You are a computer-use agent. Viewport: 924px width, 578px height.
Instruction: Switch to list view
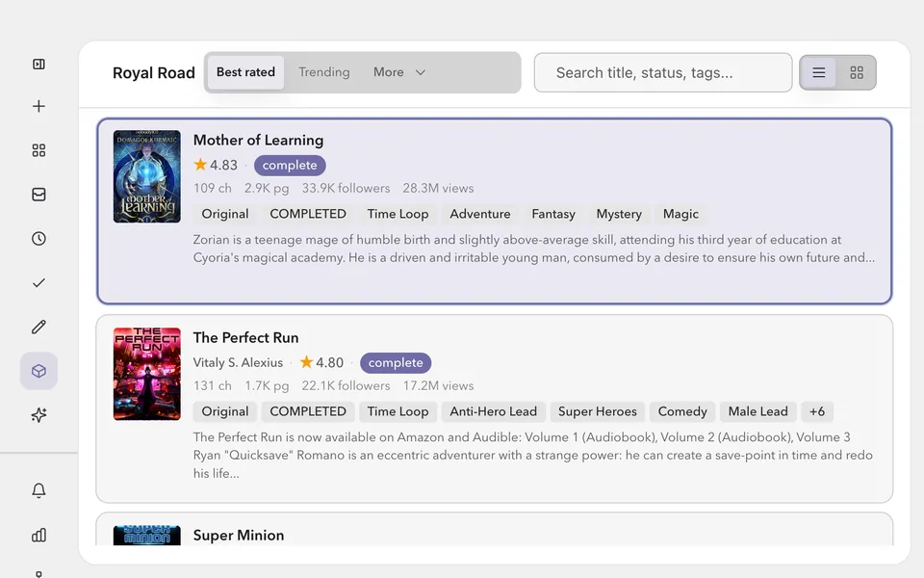818,72
